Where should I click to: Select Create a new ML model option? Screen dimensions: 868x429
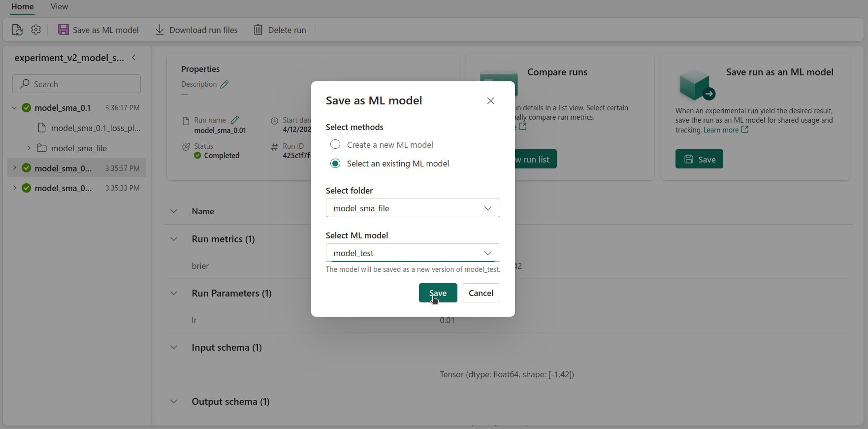coord(335,144)
